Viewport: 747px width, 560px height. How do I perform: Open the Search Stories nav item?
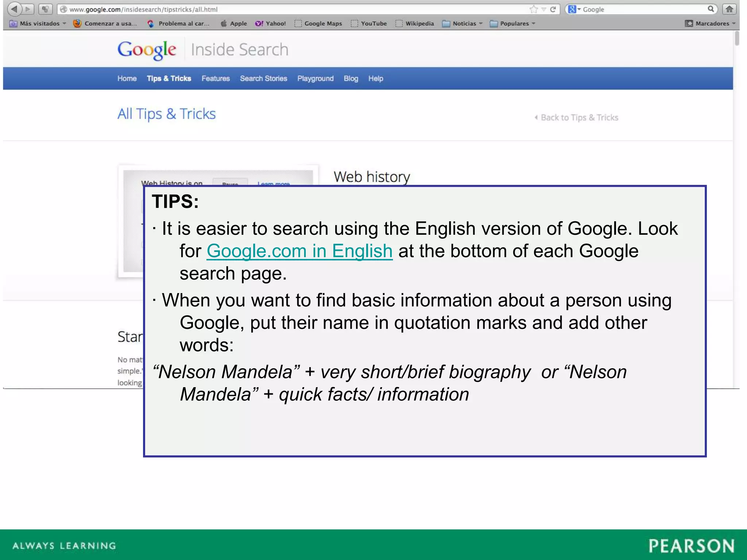(x=263, y=78)
